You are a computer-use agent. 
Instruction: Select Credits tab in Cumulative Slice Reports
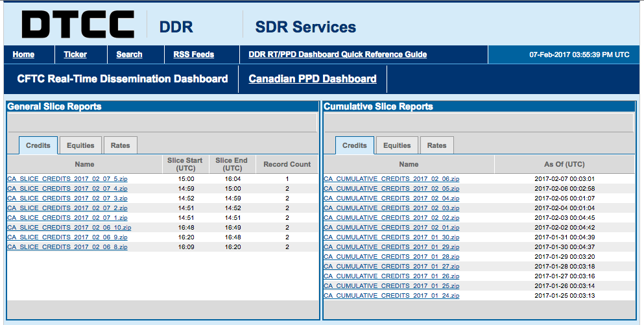click(x=355, y=145)
